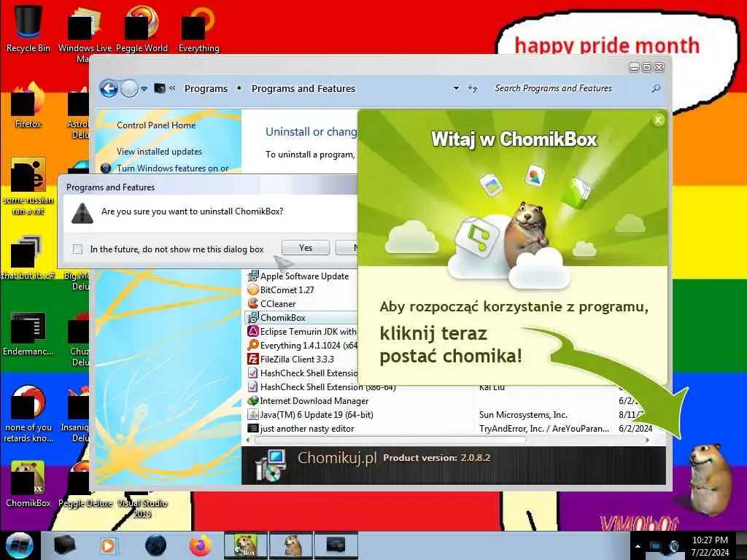Click the refresh icon beside the address bar

coord(473,88)
